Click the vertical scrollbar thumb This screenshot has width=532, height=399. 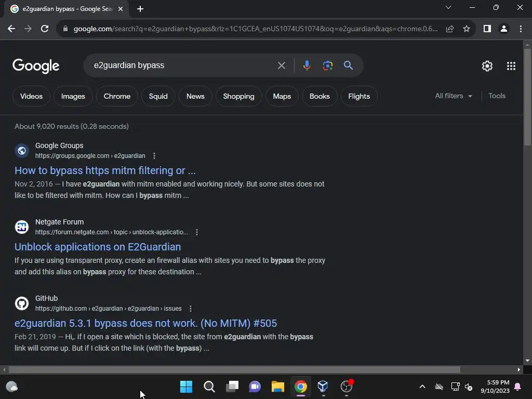coord(527,97)
